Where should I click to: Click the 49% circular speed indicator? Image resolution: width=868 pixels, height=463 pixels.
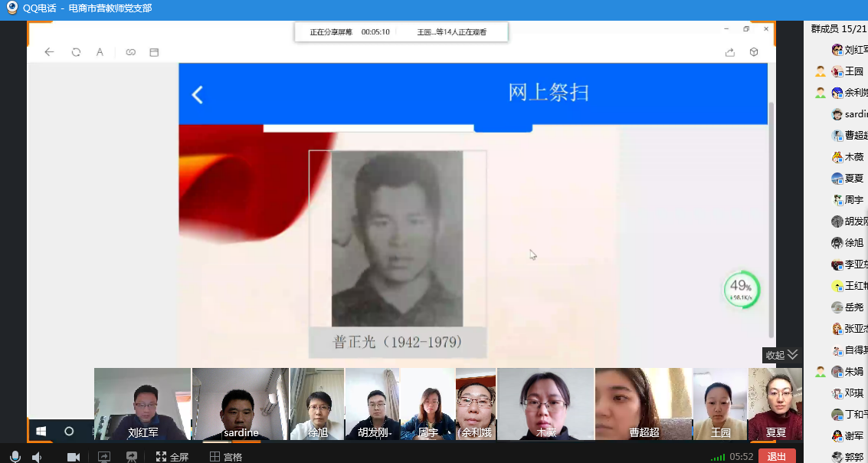(741, 290)
